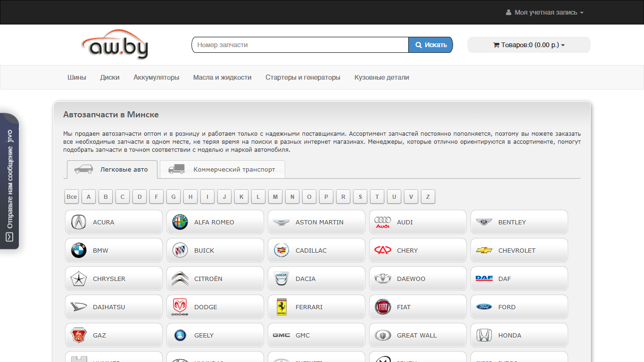Click the Ford oval logo

[484, 307]
